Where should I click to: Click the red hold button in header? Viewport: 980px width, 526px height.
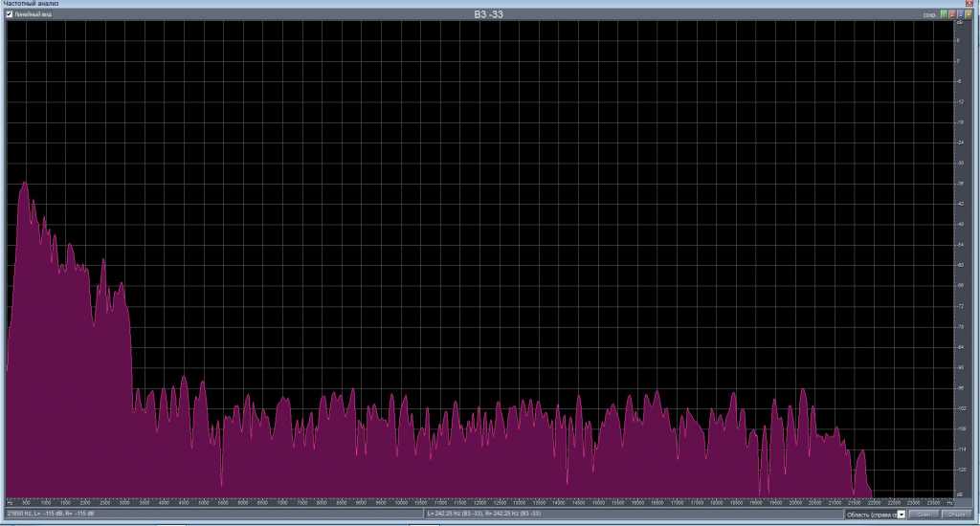pyautogui.click(x=952, y=13)
